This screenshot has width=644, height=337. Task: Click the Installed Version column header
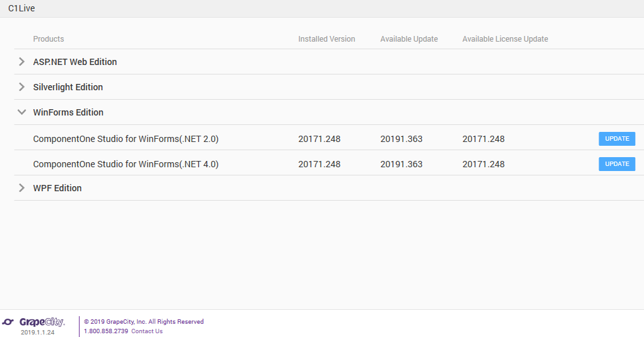326,39
